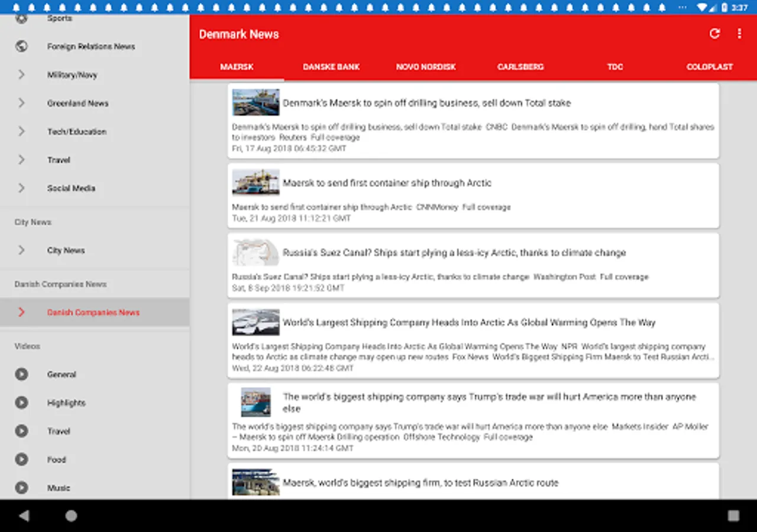
Task: Open City News item in sidebar
Action: [x=95, y=250]
